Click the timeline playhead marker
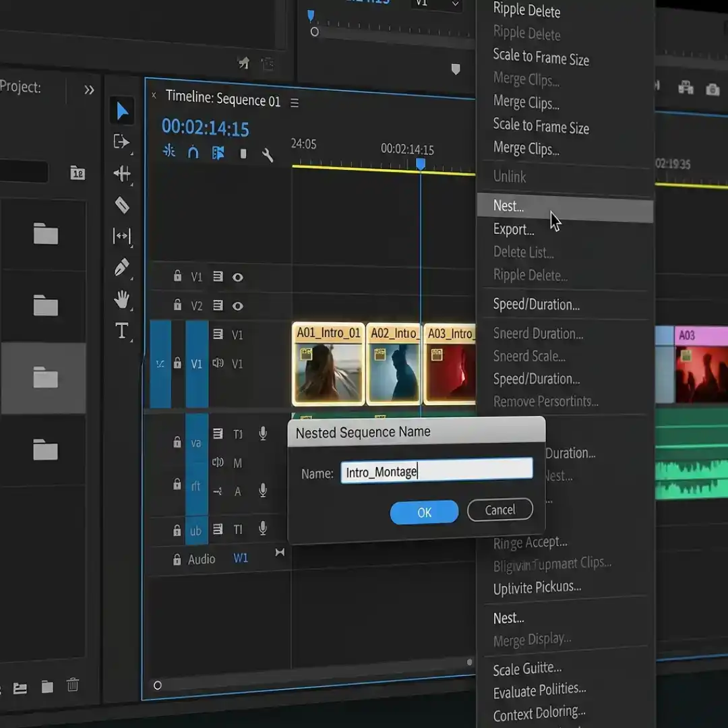The image size is (728, 728). tap(420, 163)
